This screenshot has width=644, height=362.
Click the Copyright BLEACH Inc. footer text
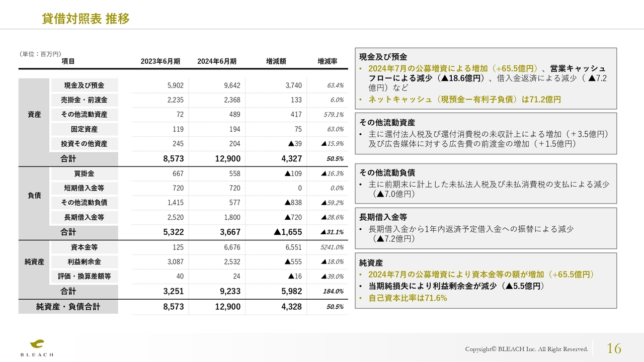tap(526, 349)
